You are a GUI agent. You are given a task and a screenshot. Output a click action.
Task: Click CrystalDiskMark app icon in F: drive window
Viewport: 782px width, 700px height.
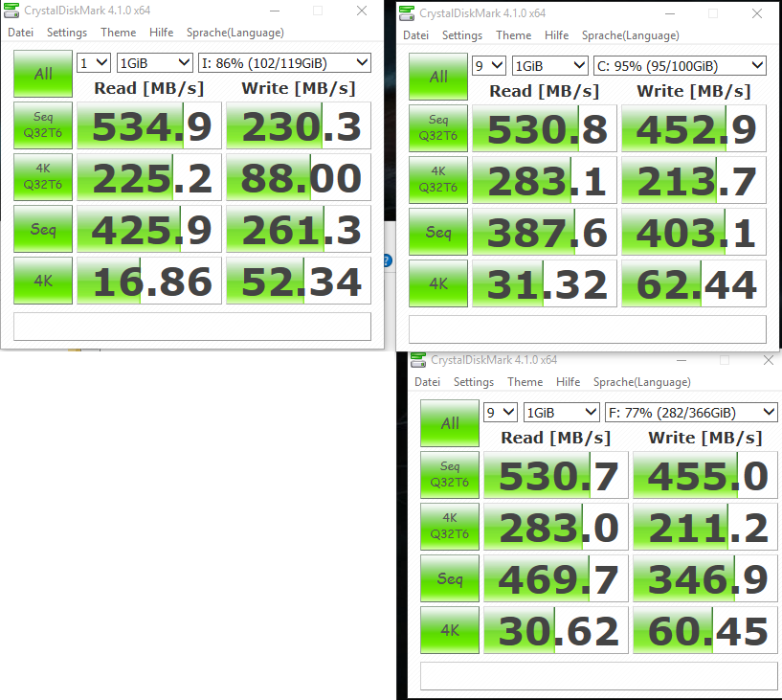tap(418, 360)
